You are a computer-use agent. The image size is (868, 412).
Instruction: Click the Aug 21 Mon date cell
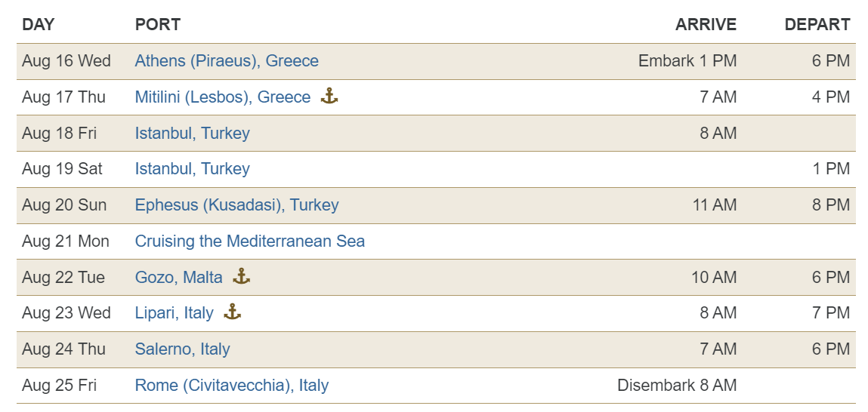point(65,241)
